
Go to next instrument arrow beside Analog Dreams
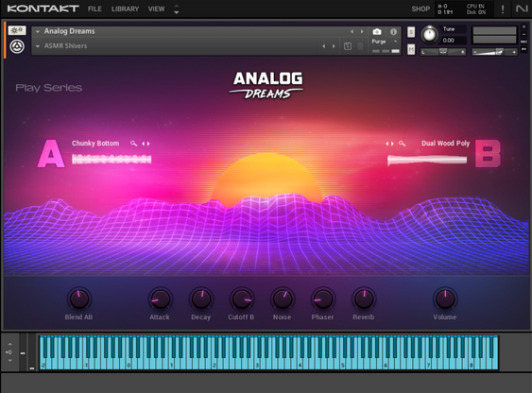[x=362, y=31]
